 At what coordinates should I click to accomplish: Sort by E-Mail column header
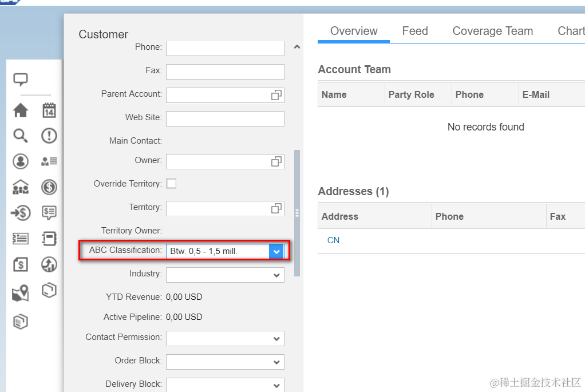552,95
